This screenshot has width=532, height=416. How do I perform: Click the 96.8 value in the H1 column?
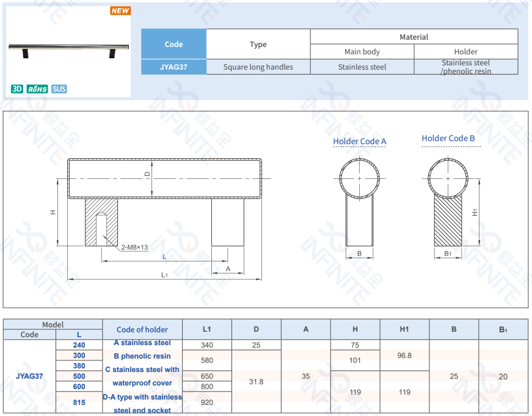pos(404,356)
